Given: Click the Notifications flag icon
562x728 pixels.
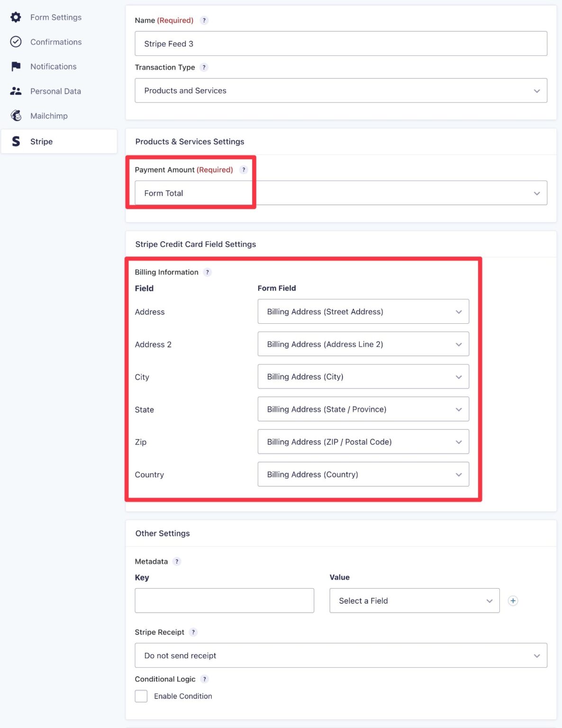Looking at the screenshot, I should [x=16, y=66].
